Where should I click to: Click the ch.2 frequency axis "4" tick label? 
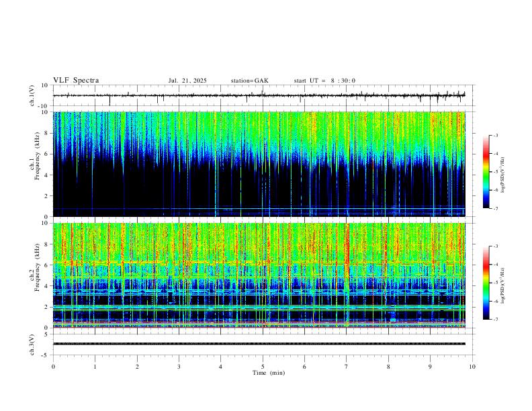[x=46, y=286]
